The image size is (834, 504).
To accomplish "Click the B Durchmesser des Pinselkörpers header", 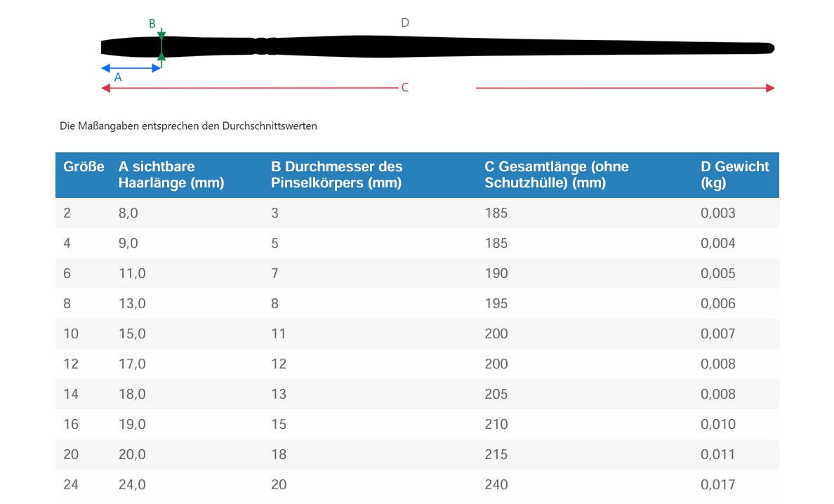I will coord(336,175).
